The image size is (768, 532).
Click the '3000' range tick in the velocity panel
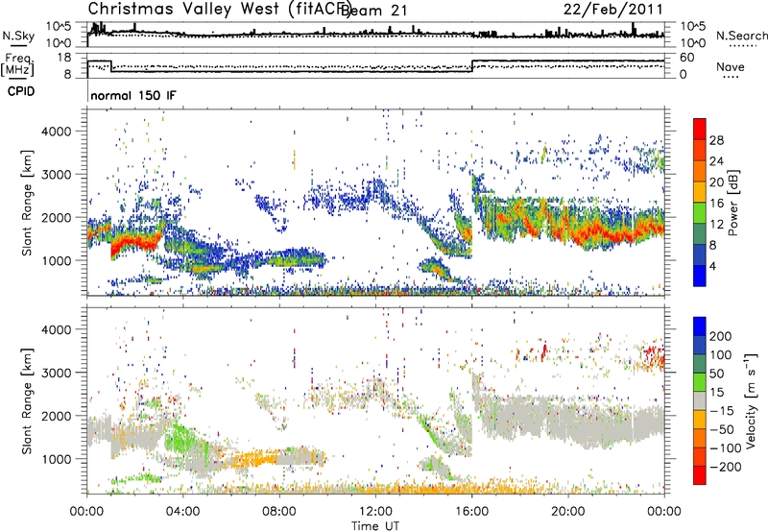coord(56,373)
